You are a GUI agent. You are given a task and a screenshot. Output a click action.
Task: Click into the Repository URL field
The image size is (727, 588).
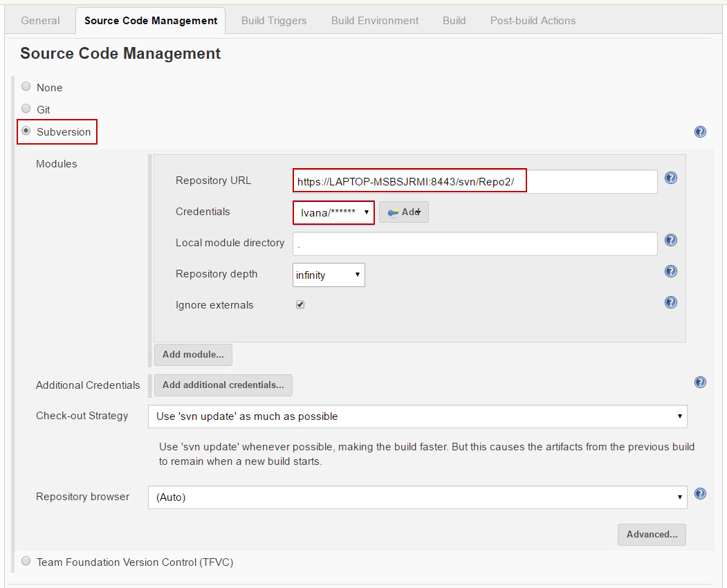pyautogui.click(x=475, y=182)
